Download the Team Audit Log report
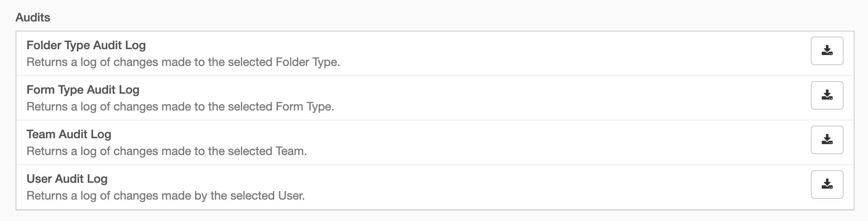This screenshot has height=221, width=868. coord(827,140)
